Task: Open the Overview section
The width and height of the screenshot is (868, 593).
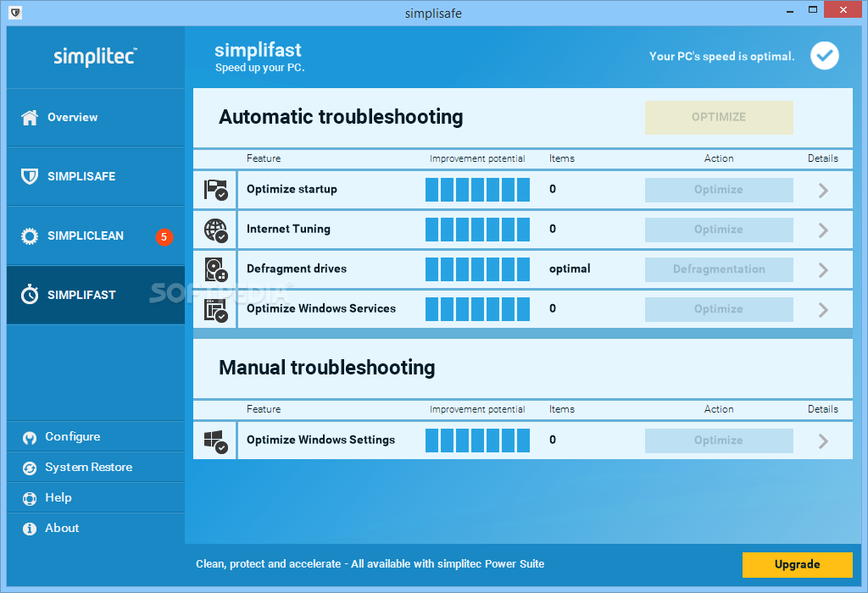Action: [x=96, y=117]
